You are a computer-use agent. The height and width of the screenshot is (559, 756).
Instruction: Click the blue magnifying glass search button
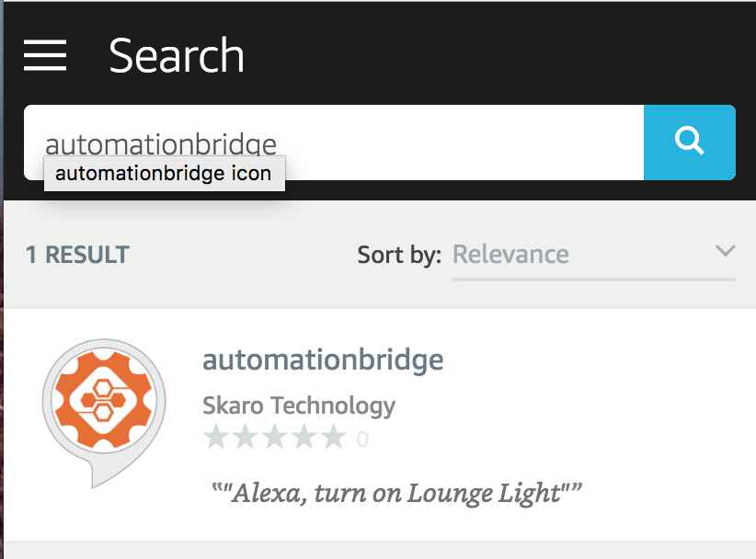pos(689,142)
